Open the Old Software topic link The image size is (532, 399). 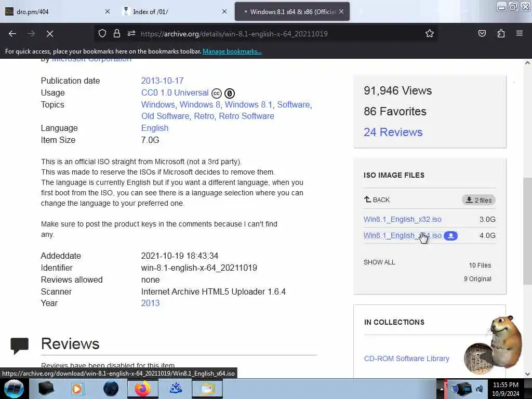pyautogui.click(x=165, y=116)
